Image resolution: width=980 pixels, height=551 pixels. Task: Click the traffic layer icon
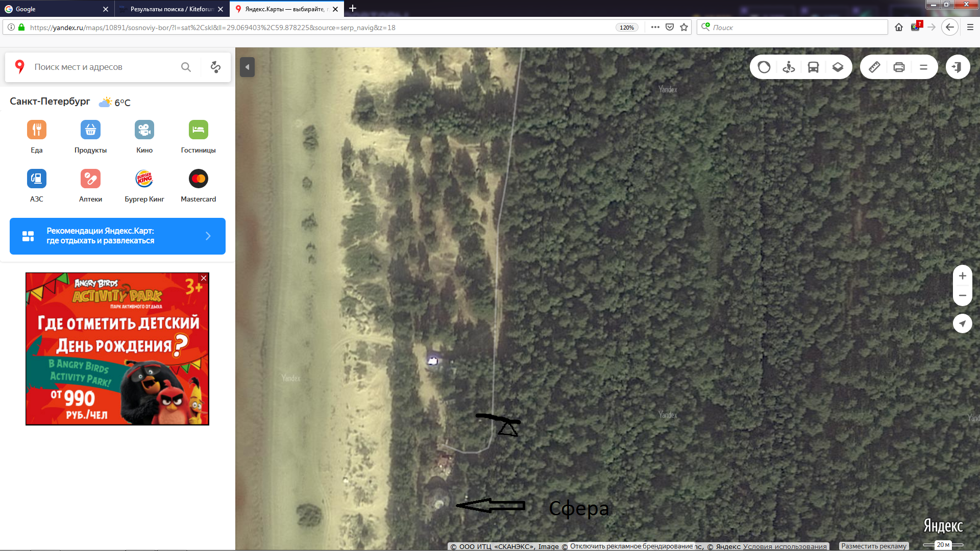(764, 67)
